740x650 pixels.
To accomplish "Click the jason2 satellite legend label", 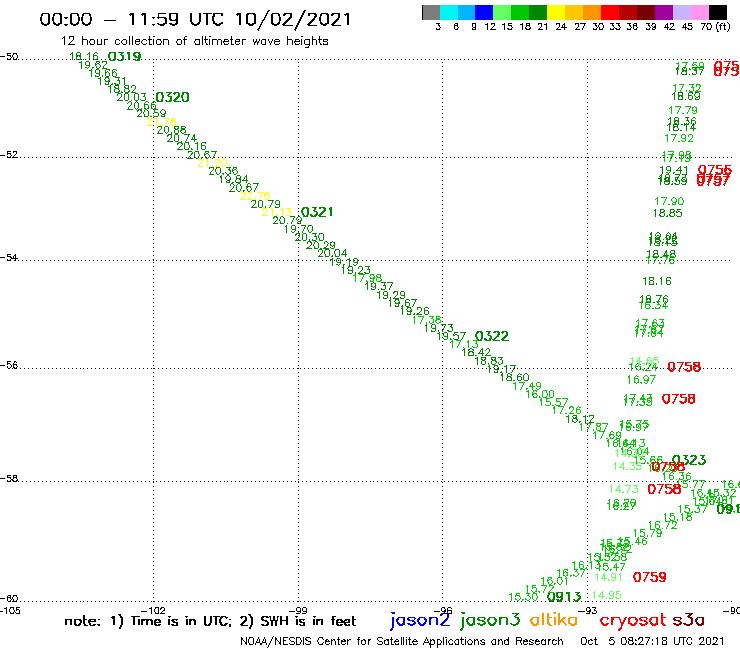I will [420, 620].
